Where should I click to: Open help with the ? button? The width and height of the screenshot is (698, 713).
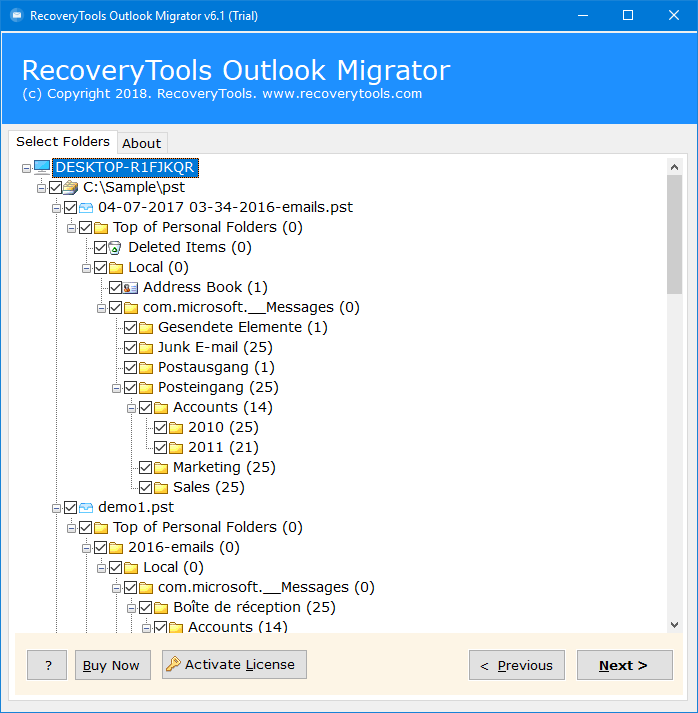(47, 665)
